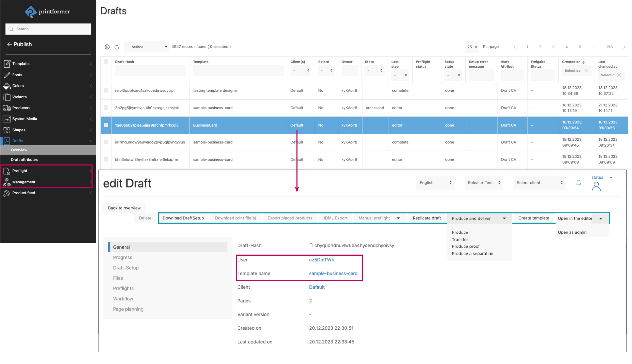The height and width of the screenshot is (364, 632).
Task: Click the user profile icon
Action: (596, 186)
